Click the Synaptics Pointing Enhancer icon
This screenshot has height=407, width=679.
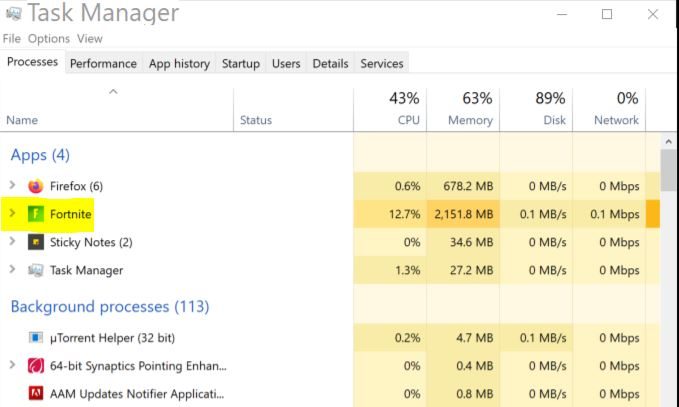click(x=36, y=366)
